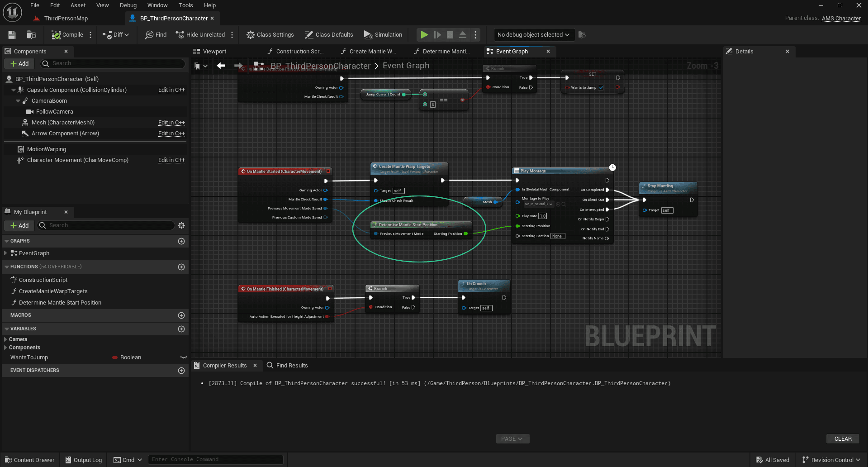Open the Output Log

click(84, 460)
